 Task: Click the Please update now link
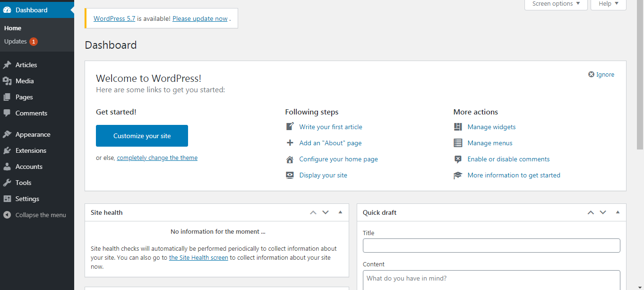pyautogui.click(x=200, y=19)
